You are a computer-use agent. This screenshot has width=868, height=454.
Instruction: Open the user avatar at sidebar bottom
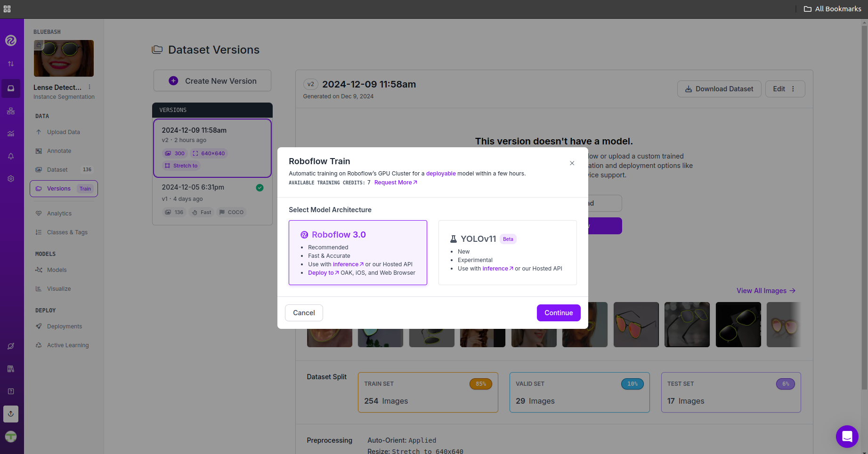point(11,437)
